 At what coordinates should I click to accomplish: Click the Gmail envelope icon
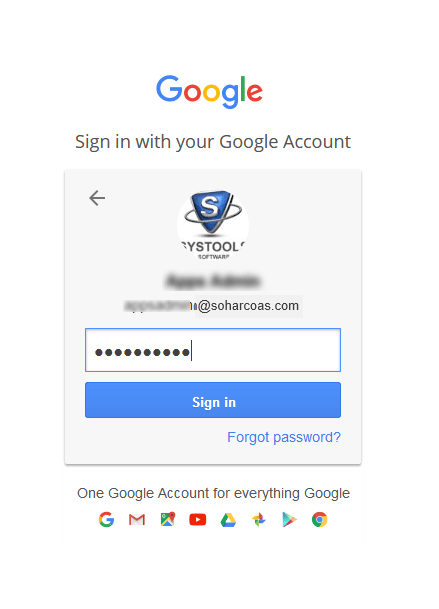point(137,520)
